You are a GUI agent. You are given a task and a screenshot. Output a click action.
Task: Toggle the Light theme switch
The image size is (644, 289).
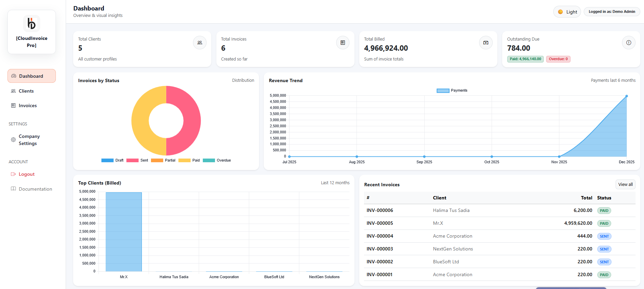tap(567, 12)
